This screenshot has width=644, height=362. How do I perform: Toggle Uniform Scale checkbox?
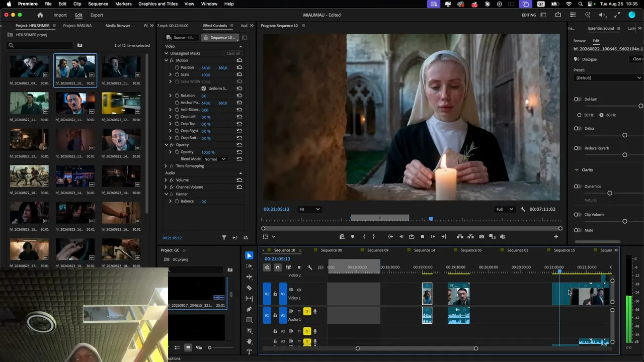[x=203, y=88]
